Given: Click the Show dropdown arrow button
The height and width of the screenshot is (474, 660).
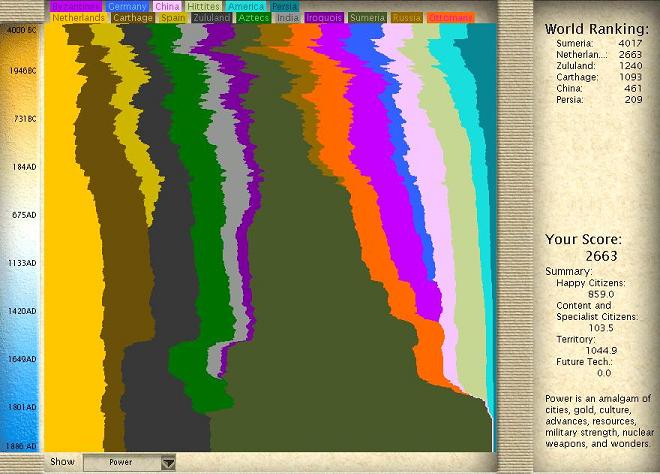Looking at the screenshot, I should point(167,462).
